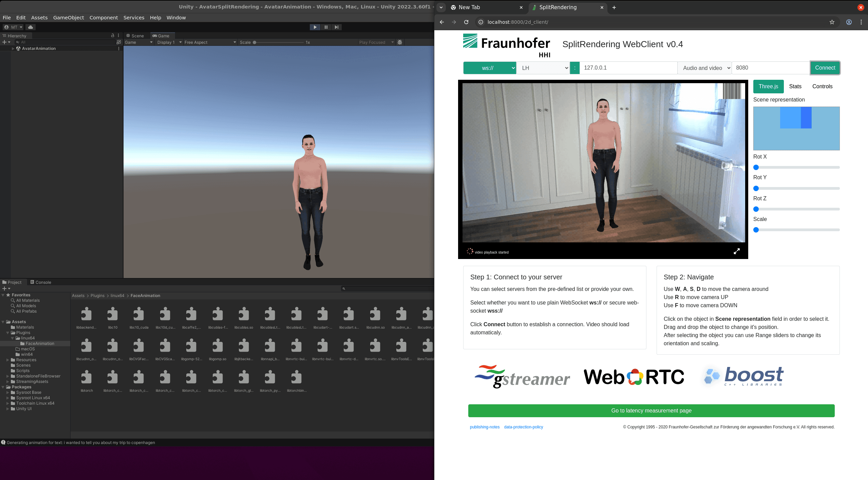Open Unity cloud services icon
The width and height of the screenshot is (868, 480).
[x=31, y=27]
